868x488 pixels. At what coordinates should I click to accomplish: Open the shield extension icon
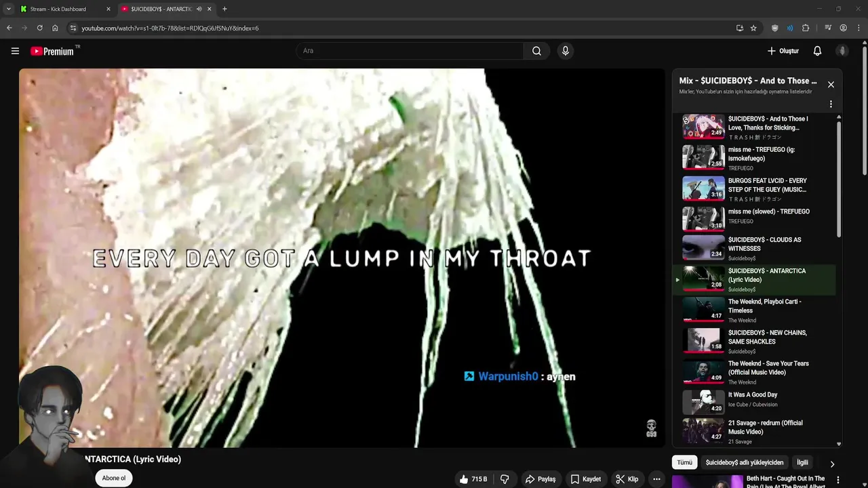click(x=774, y=28)
